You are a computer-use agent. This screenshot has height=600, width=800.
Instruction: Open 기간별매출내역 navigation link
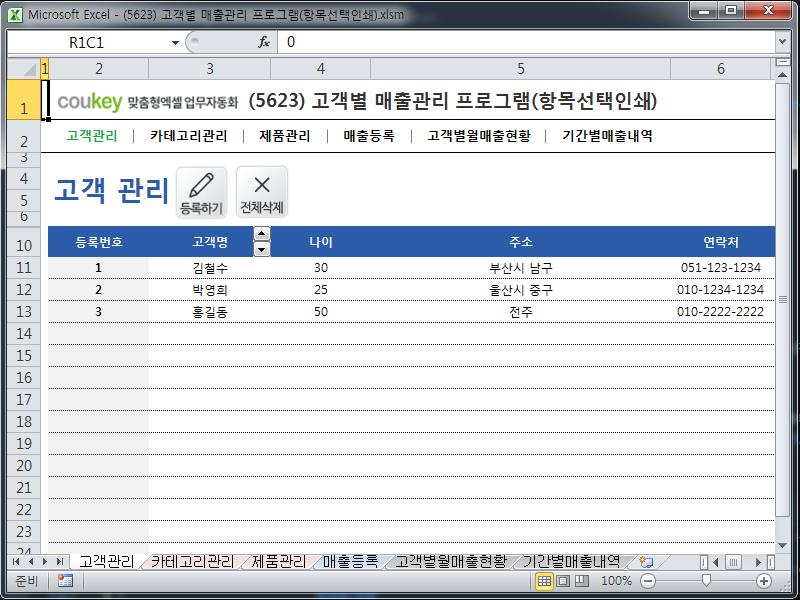coord(607,136)
